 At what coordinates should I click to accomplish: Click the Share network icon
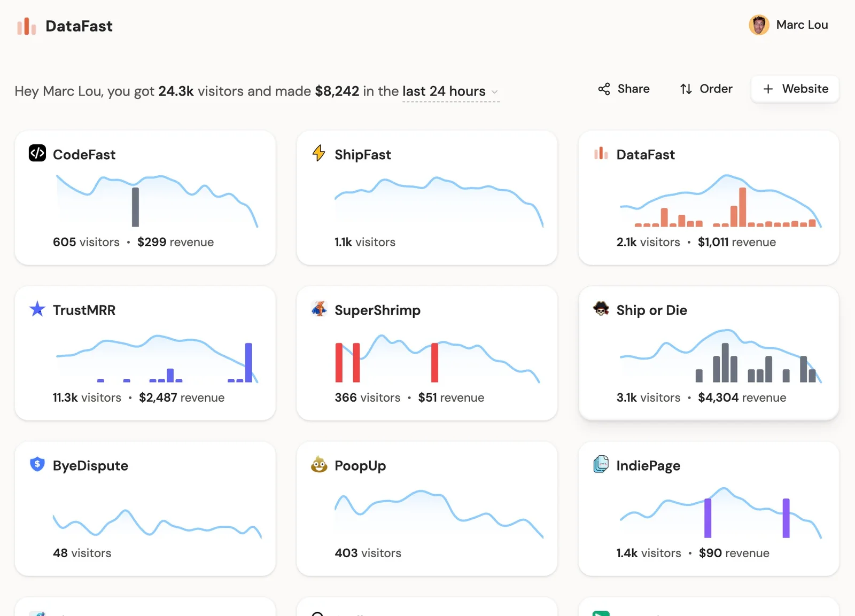[604, 89]
